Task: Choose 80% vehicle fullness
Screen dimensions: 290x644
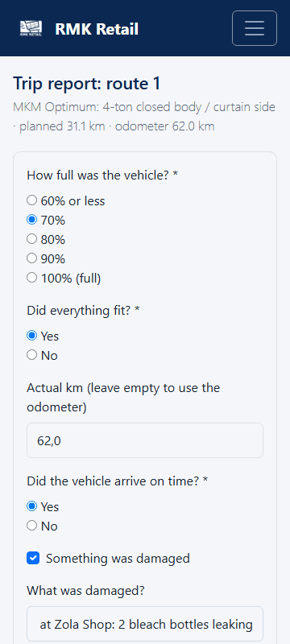Action: [x=31, y=239]
